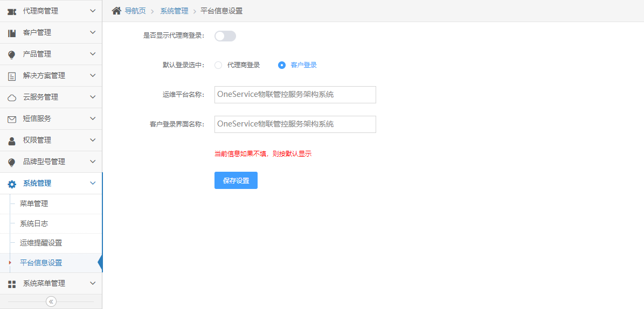Expand 云服务管理 chevron
644x309 pixels.
click(93, 97)
